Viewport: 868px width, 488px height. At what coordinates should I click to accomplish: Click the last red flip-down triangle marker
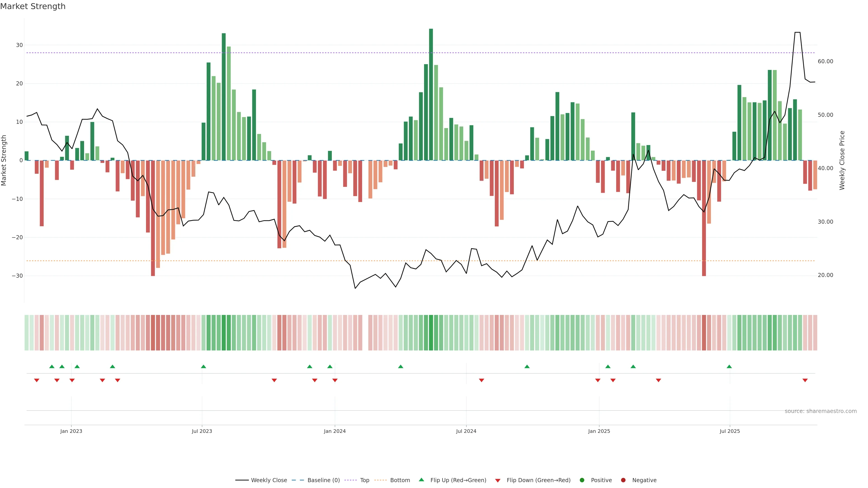[x=805, y=380]
